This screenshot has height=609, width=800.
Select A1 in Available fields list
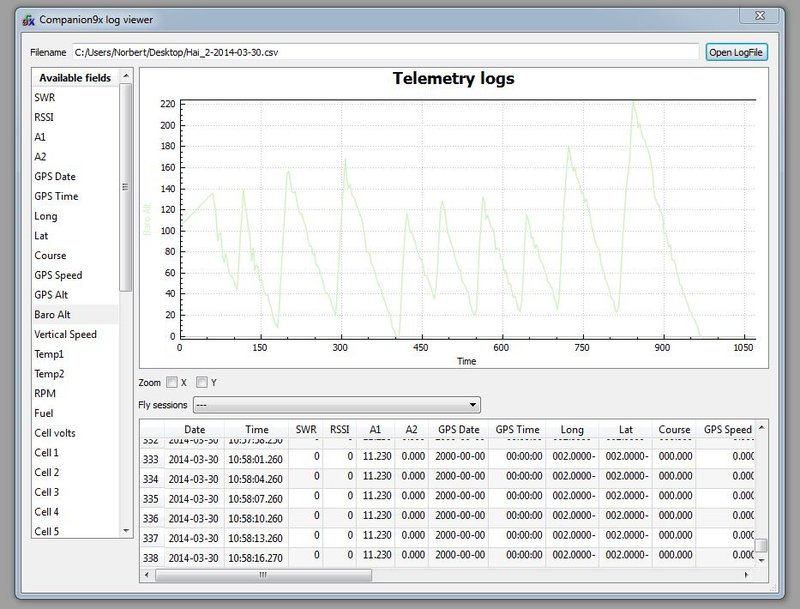coord(75,137)
